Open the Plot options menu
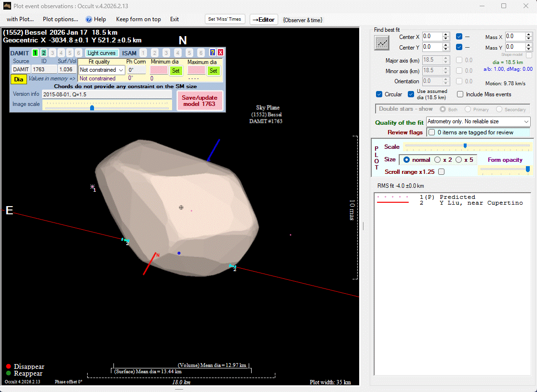 [x=60, y=19]
